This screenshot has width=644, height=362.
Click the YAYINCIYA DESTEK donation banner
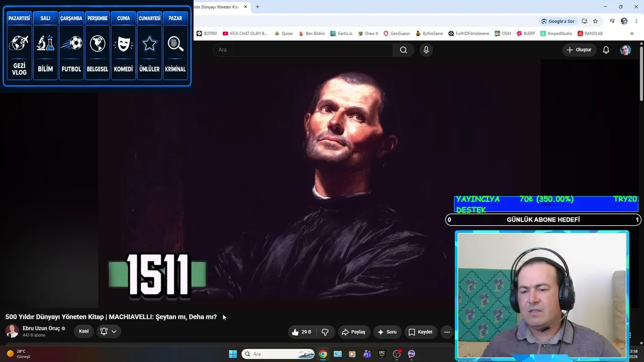click(x=546, y=204)
